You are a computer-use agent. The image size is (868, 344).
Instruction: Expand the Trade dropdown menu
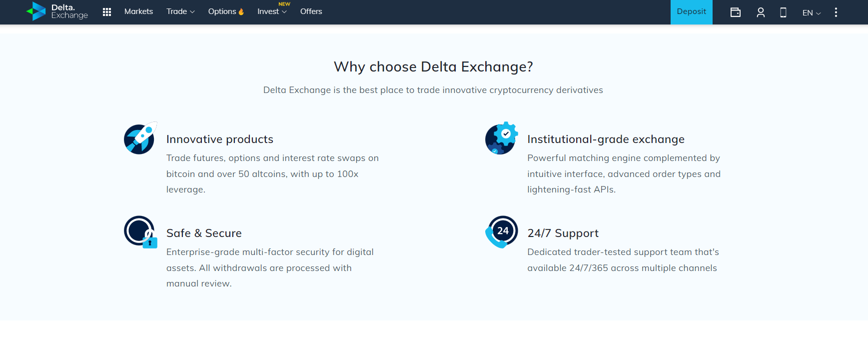180,11
